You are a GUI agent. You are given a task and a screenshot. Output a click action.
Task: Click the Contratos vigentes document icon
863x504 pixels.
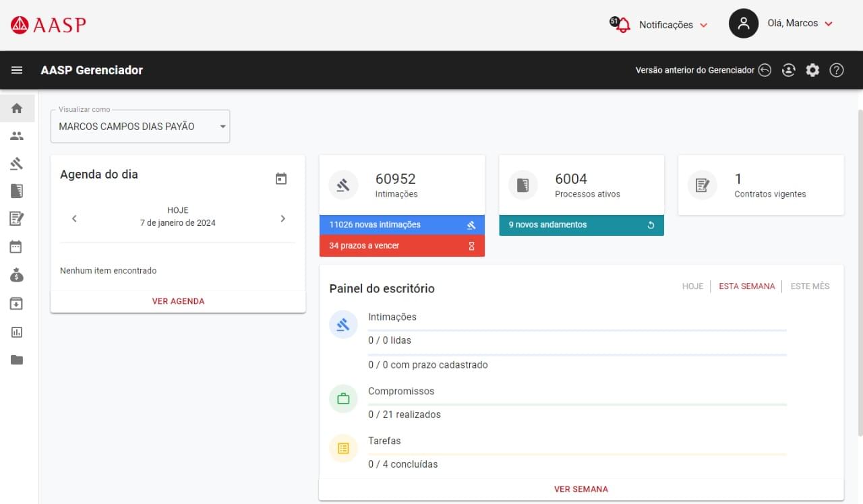tap(702, 185)
